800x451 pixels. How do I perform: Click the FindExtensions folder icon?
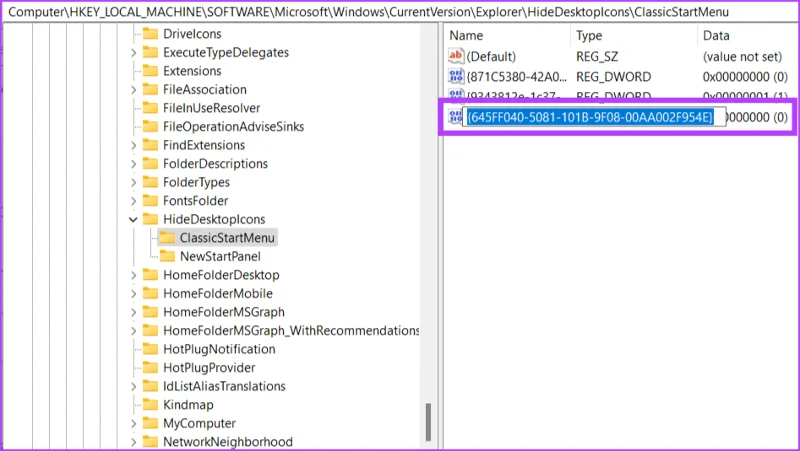pos(150,145)
